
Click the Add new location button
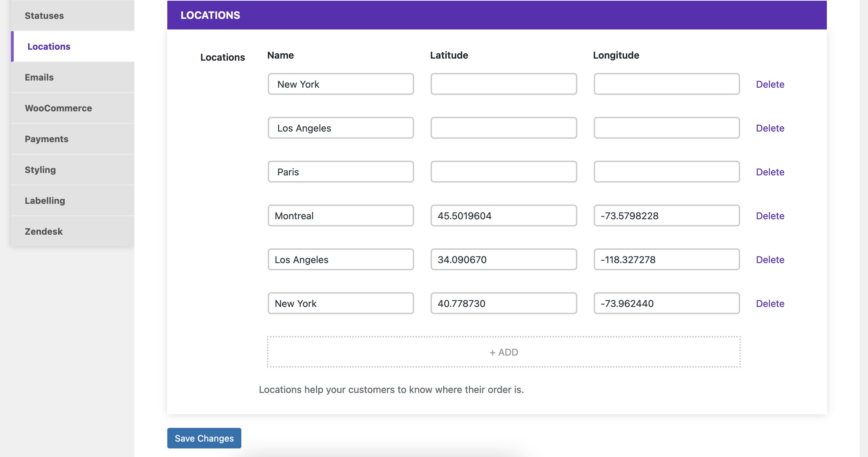[x=504, y=352]
